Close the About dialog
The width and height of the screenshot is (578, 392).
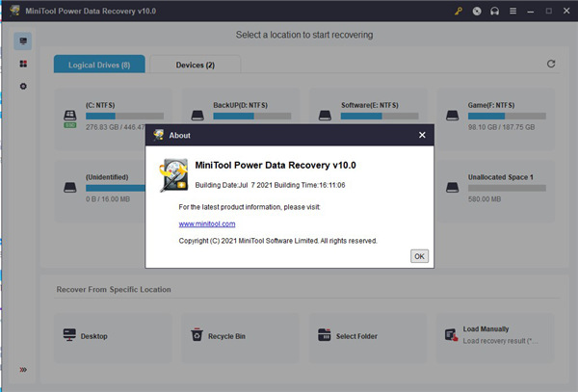[421, 135]
